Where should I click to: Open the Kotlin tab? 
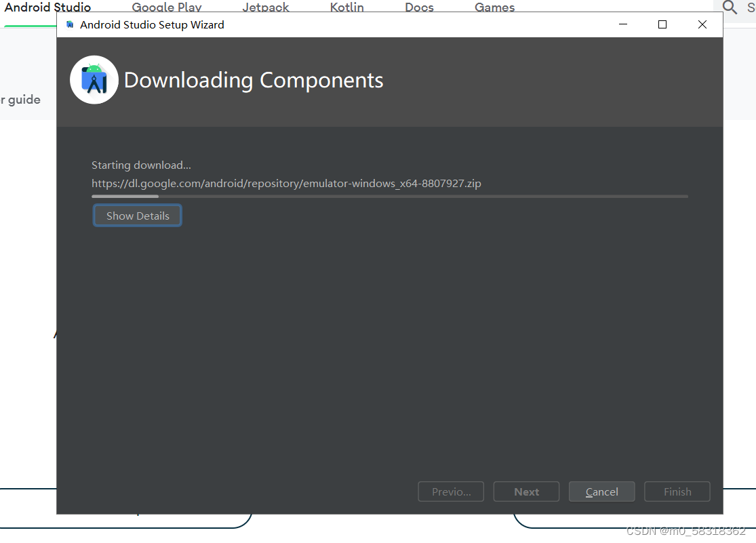346,7
